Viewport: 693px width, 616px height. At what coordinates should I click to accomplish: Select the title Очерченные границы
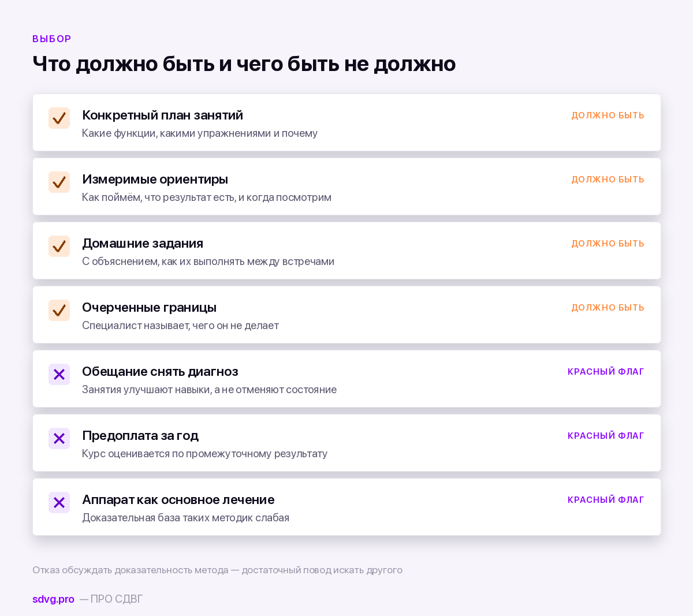click(x=149, y=308)
